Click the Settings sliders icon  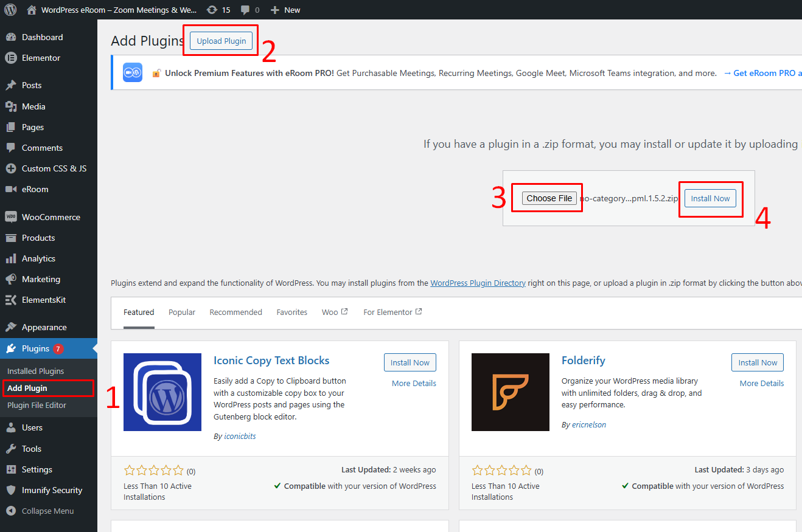point(11,469)
